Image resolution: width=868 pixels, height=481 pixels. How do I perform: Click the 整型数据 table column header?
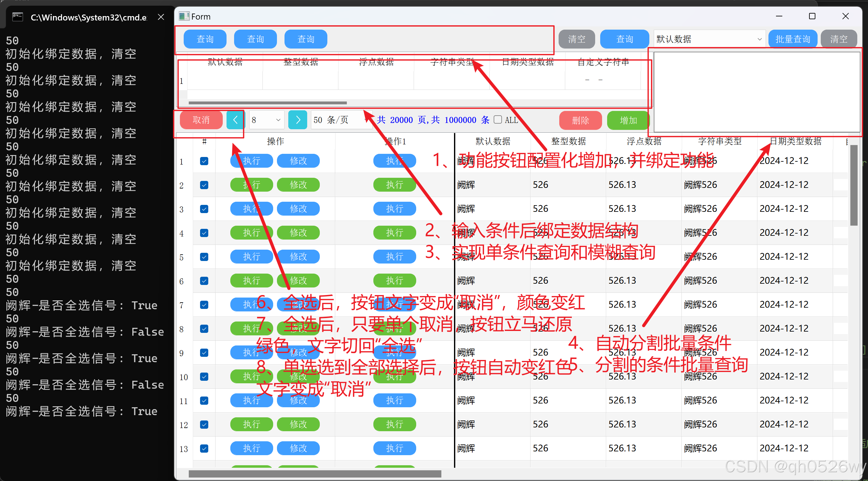[x=568, y=141]
